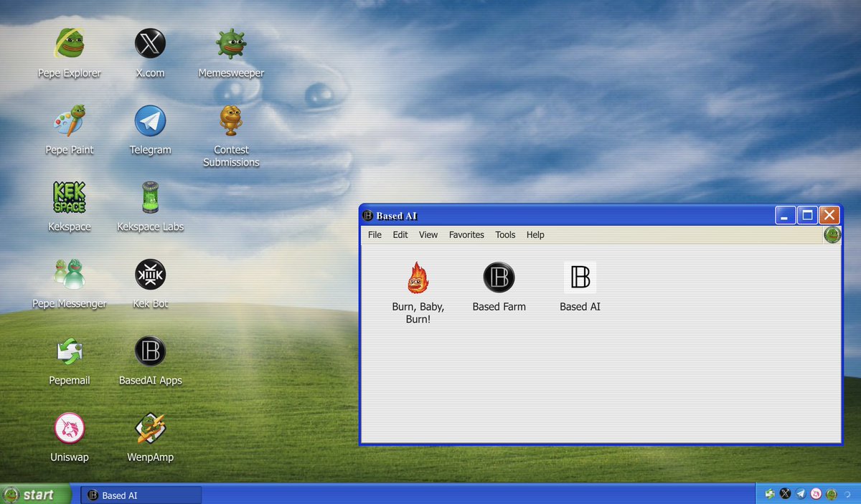Open the Edit menu
Image resolution: width=861 pixels, height=504 pixels.
point(400,235)
